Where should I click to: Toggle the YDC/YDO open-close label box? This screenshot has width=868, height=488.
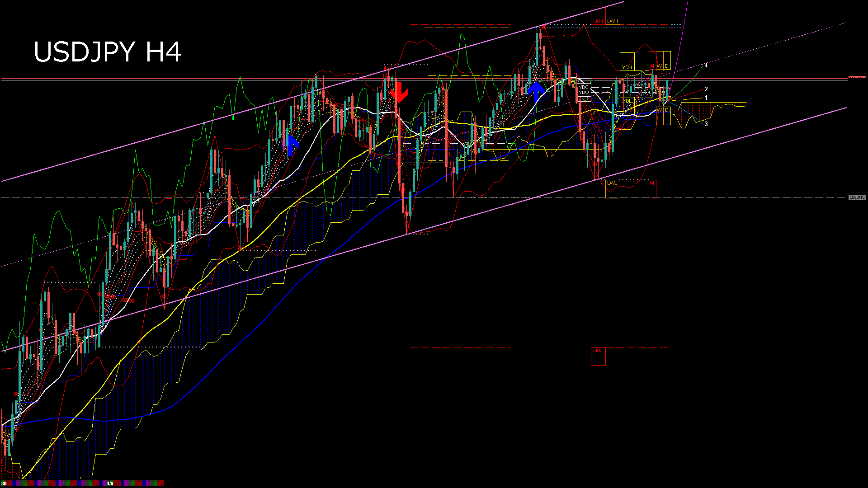pos(584,89)
